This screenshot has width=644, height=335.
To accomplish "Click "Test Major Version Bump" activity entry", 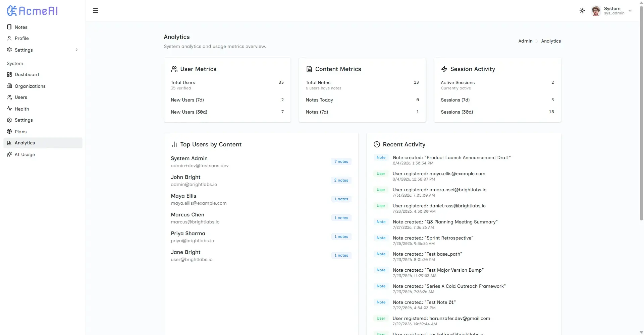I will [x=438, y=270].
